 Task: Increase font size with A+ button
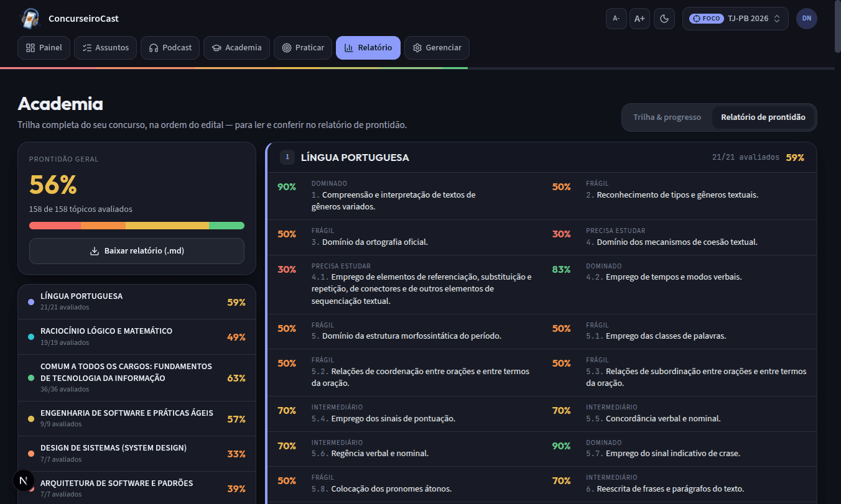click(x=639, y=19)
